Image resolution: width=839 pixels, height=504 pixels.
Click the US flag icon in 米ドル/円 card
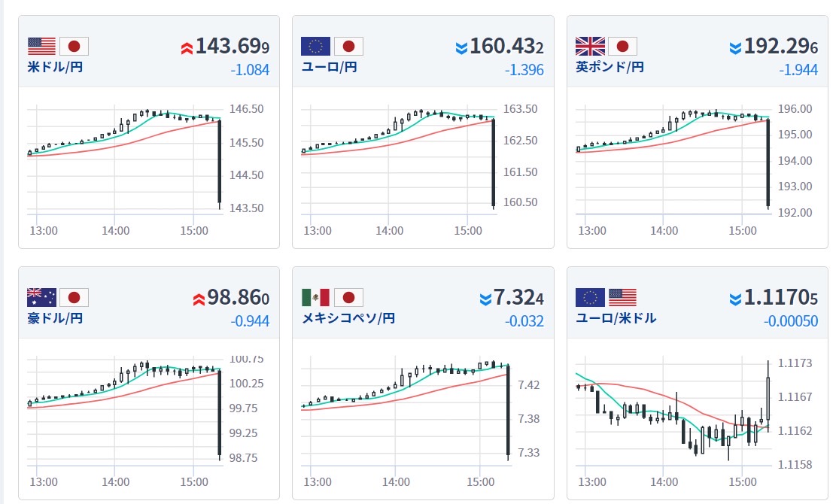[41, 47]
